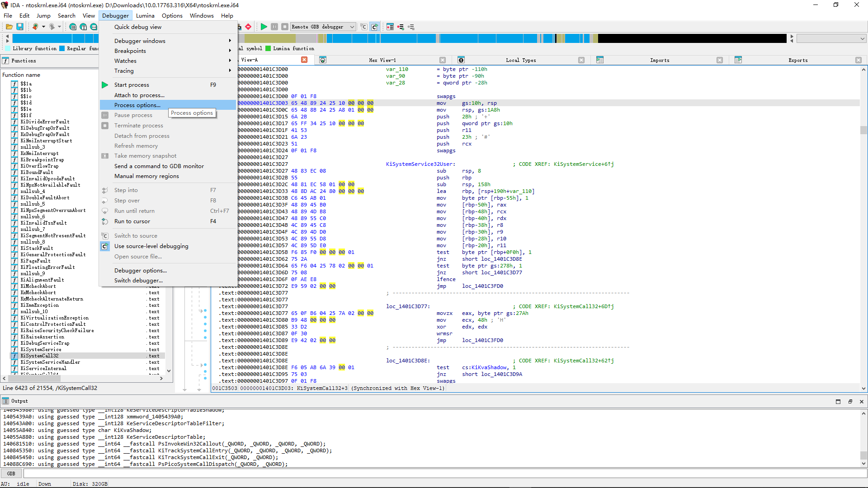Choose Switch debugger menu entry

pos(138,281)
